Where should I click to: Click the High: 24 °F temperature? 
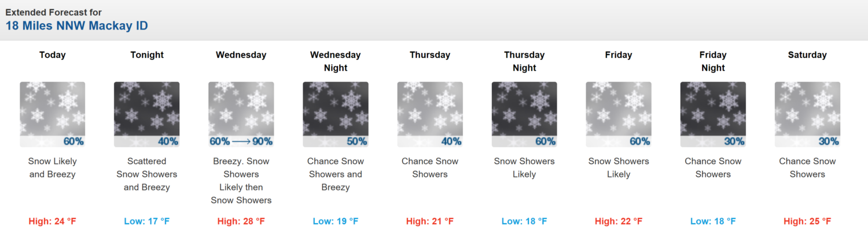pos(53,221)
